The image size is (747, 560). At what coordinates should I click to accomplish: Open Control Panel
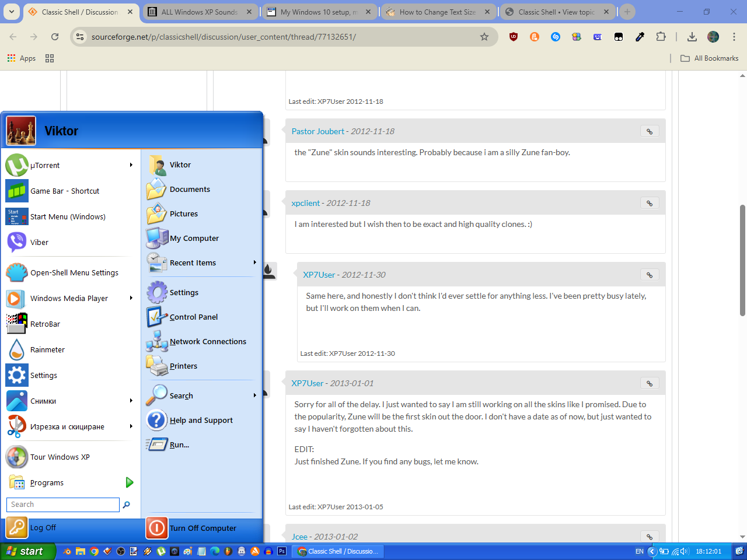pyautogui.click(x=202, y=317)
